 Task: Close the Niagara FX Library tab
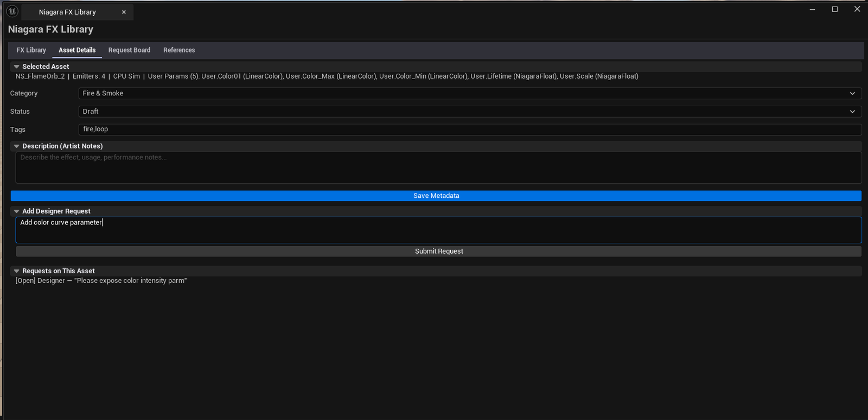124,12
